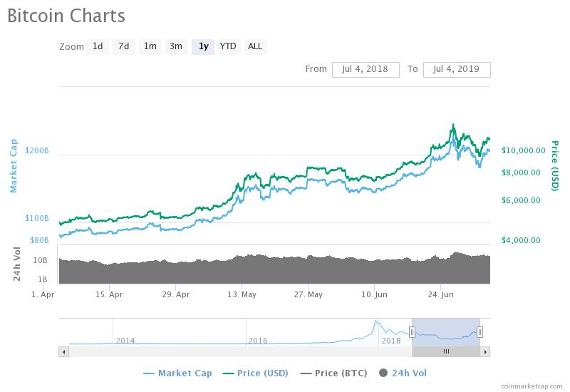Image resolution: width=570 pixels, height=392 pixels.
Task: Click the 15. Apr axis label
Action: 109,294
